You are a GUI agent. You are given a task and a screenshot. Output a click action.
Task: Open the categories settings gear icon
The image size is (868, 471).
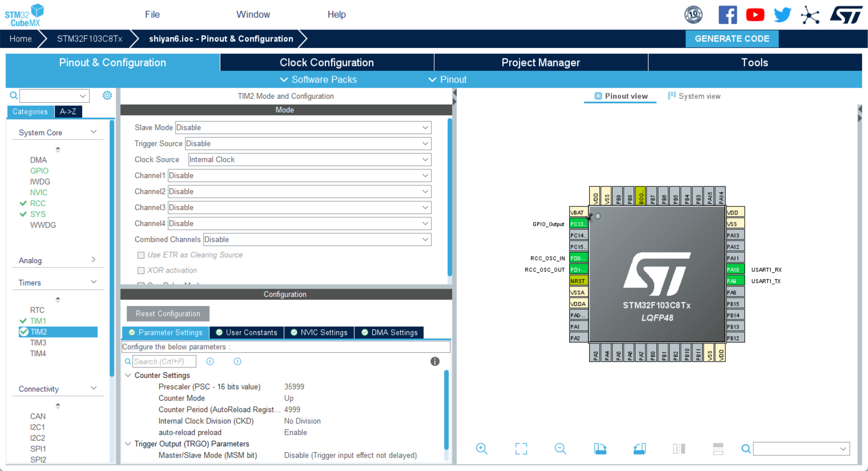107,95
